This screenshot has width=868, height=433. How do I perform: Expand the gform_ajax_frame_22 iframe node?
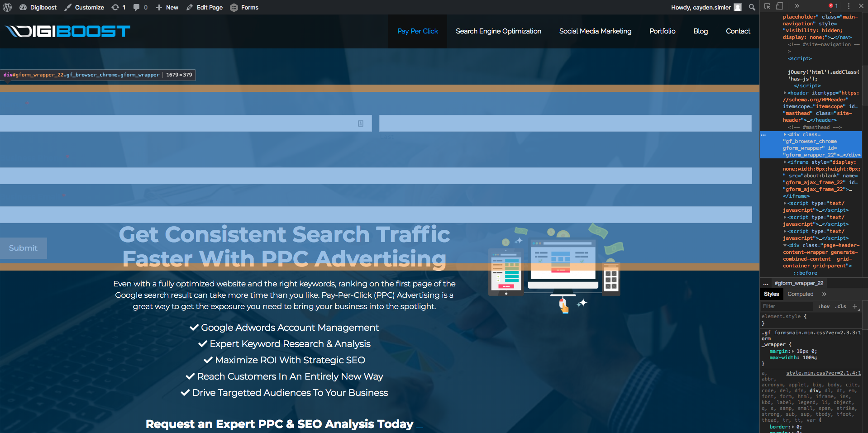(785, 162)
